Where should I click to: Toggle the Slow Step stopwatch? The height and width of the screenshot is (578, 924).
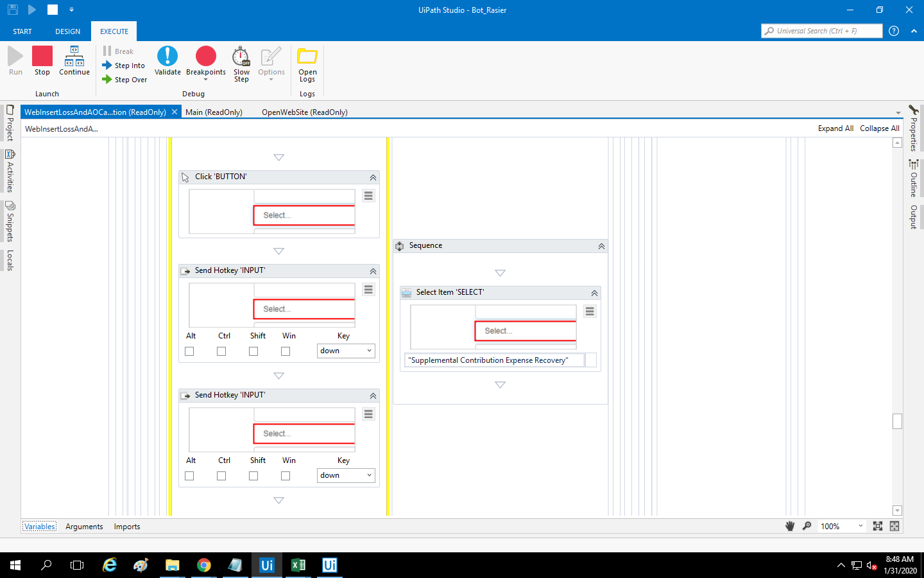[241, 56]
